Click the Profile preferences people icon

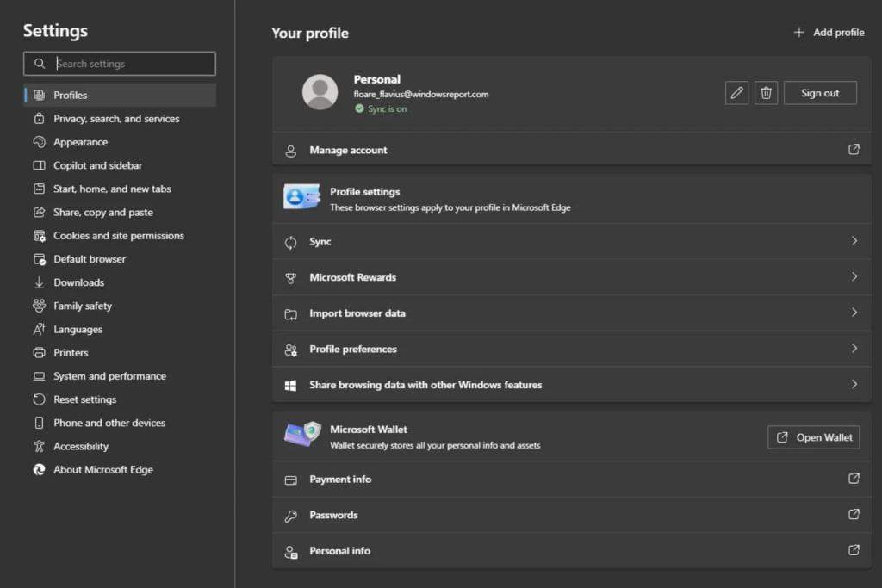click(x=291, y=350)
